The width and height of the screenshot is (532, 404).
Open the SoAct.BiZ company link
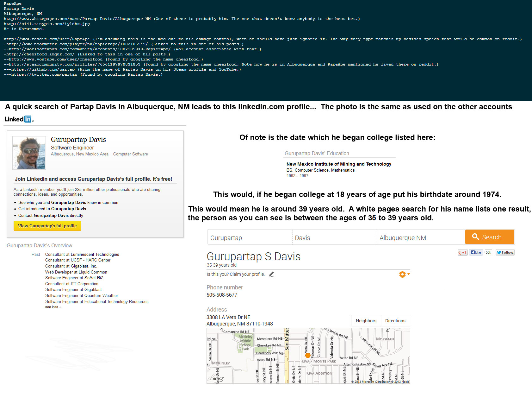click(94, 278)
